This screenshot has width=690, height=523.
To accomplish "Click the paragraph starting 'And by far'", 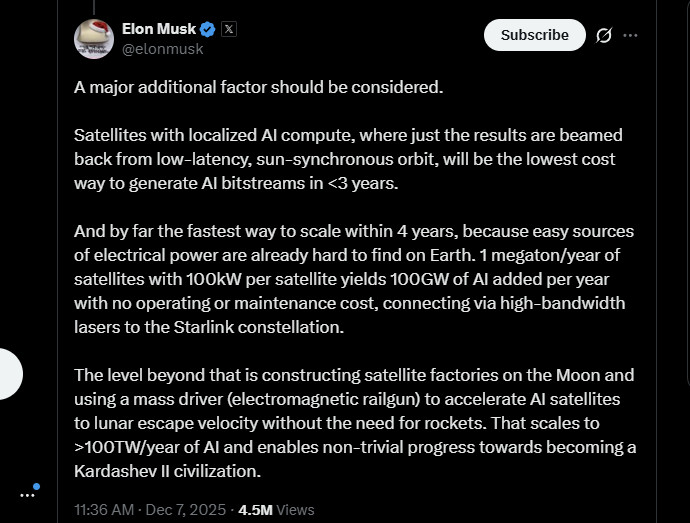I will [353, 279].
